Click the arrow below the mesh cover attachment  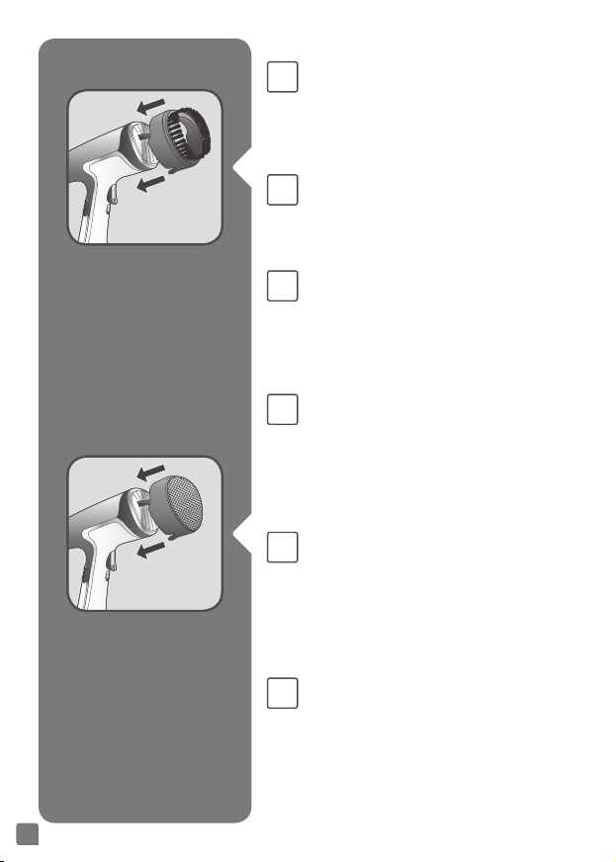150,550
